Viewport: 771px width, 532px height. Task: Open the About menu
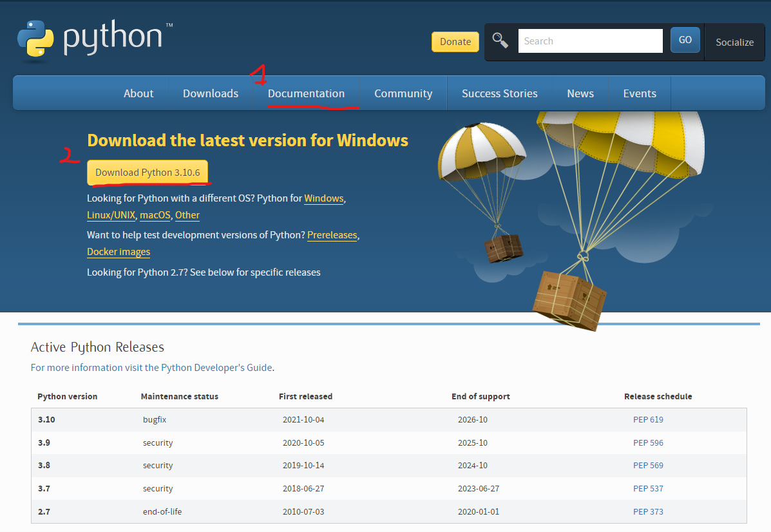click(x=138, y=93)
